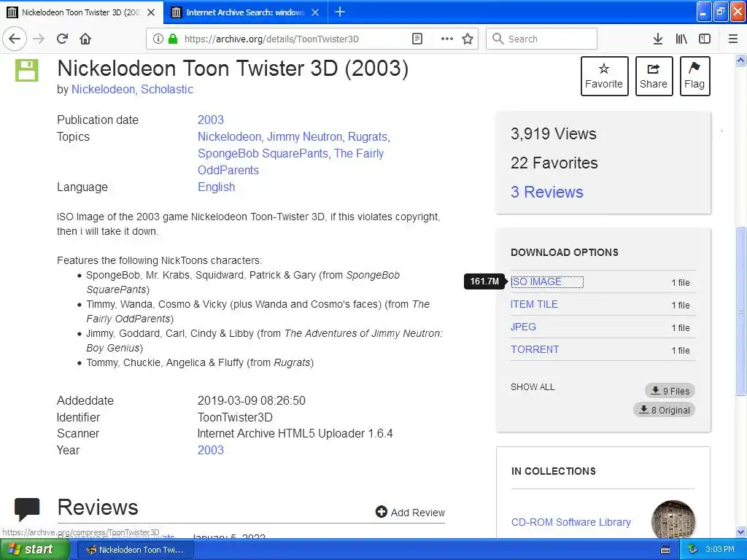The height and width of the screenshot is (560, 747).
Task: Click the English language link
Action: (216, 187)
